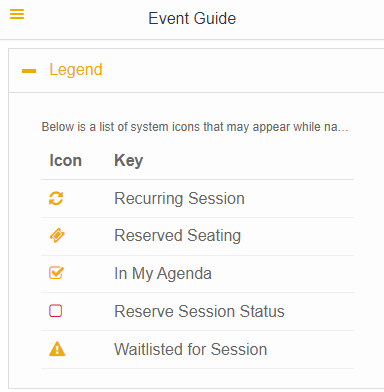
Task: Open the hamburger menu
Action: [x=17, y=14]
